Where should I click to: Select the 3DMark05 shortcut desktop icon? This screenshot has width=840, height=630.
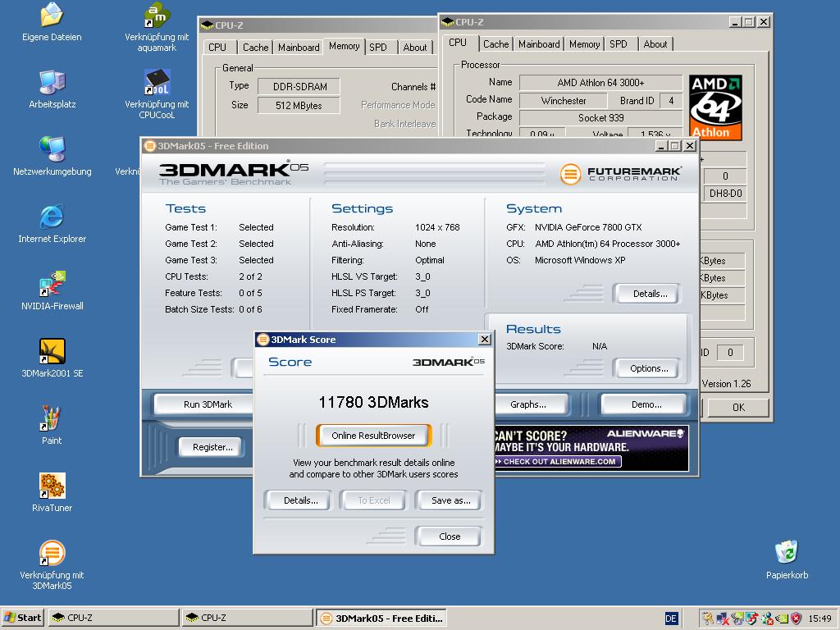[x=52, y=553]
